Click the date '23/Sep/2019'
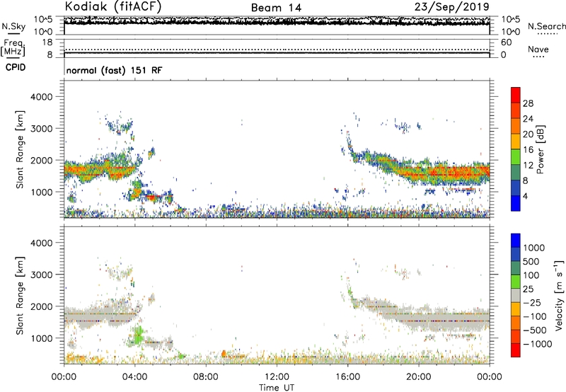 point(452,6)
